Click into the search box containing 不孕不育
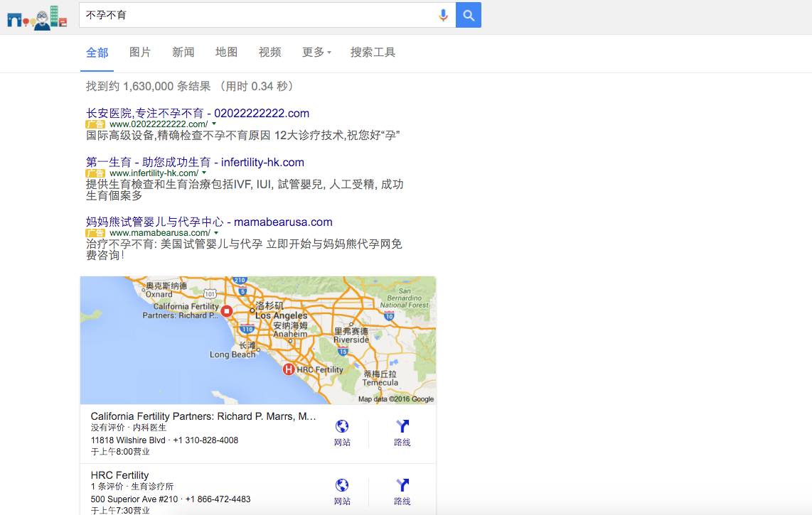 [x=257, y=15]
